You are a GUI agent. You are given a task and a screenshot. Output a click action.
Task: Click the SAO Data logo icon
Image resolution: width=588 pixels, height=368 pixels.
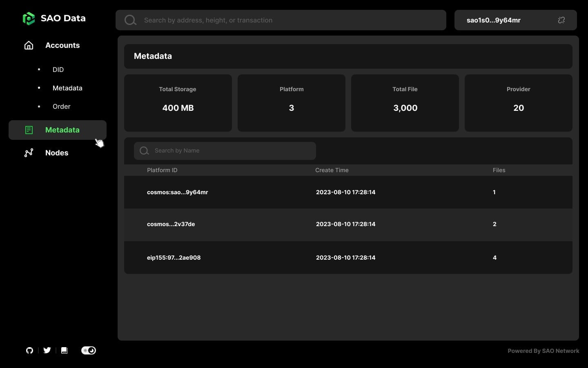tap(29, 18)
